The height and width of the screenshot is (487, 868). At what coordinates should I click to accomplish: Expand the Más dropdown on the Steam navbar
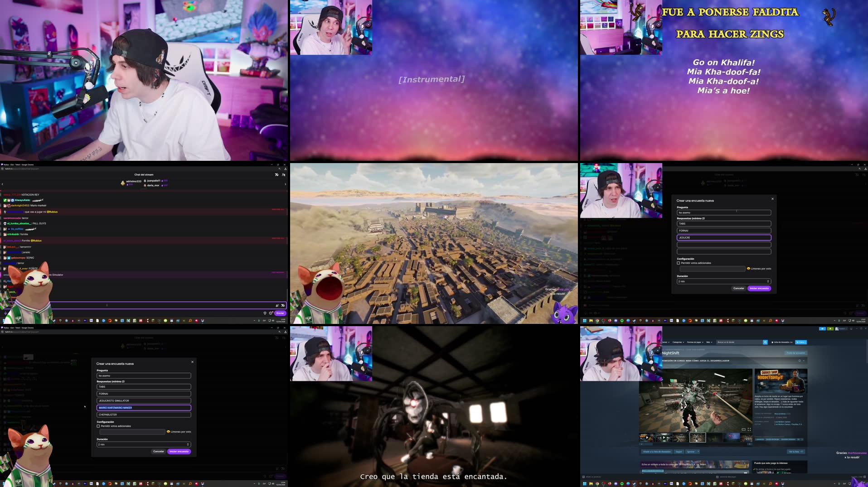pyautogui.click(x=709, y=342)
